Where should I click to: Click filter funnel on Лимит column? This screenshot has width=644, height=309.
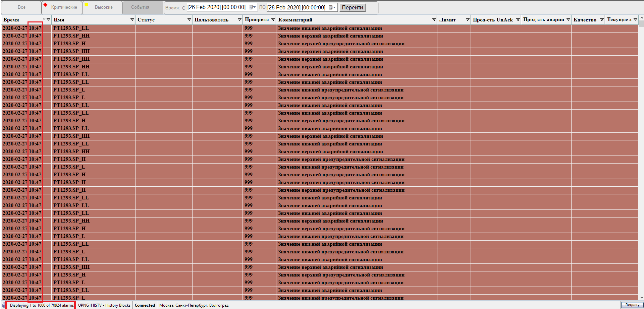468,20
